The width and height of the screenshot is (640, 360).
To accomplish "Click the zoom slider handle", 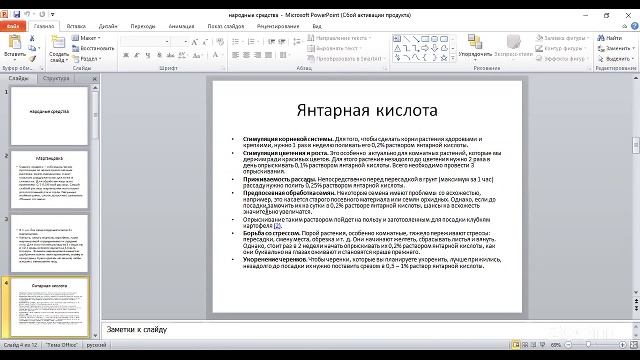I will (588, 345).
